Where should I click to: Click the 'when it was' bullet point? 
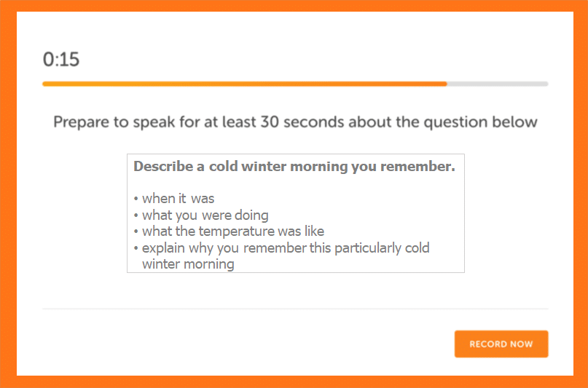click(178, 198)
